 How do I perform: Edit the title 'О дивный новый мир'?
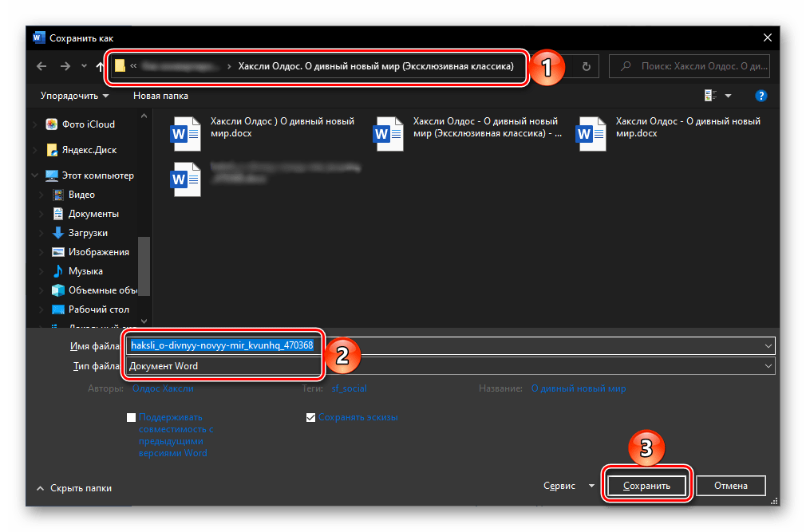579,388
